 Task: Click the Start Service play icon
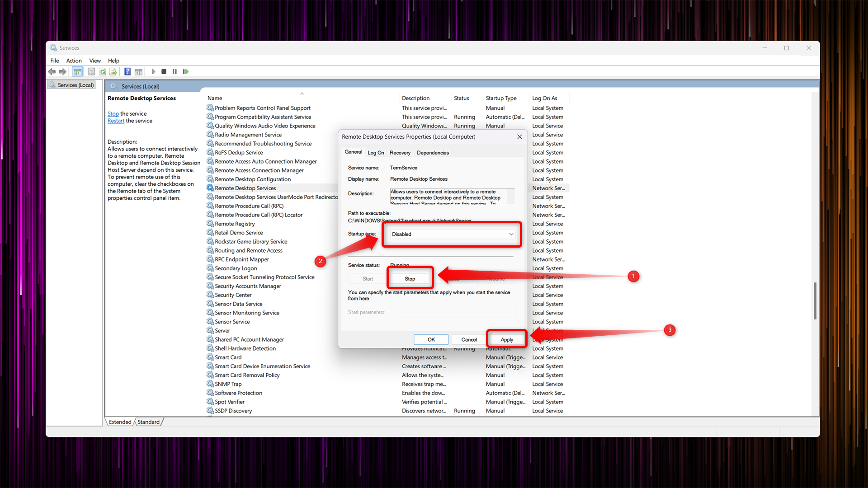[154, 71]
